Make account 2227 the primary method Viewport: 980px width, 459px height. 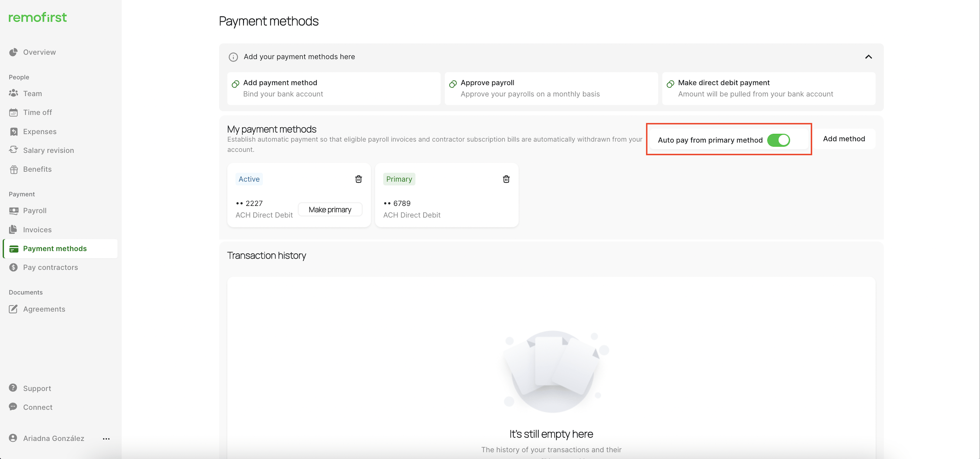point(330,210)
